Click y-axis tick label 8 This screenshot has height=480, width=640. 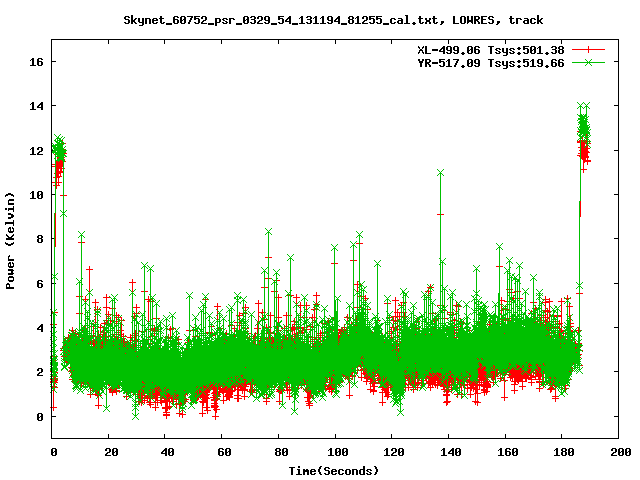point(40,239)
